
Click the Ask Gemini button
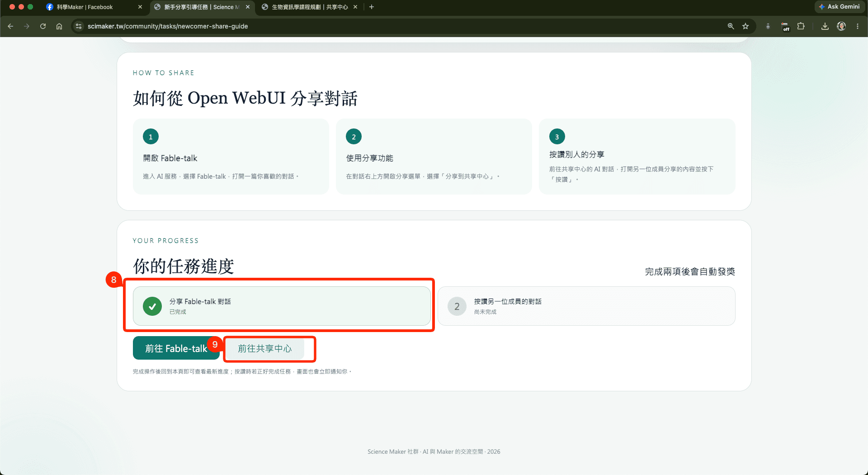pyautogui.click(x=840, y=7)
